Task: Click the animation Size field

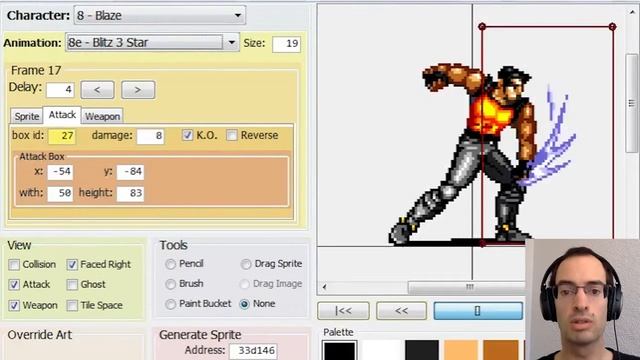Action: tap(287, 44)
